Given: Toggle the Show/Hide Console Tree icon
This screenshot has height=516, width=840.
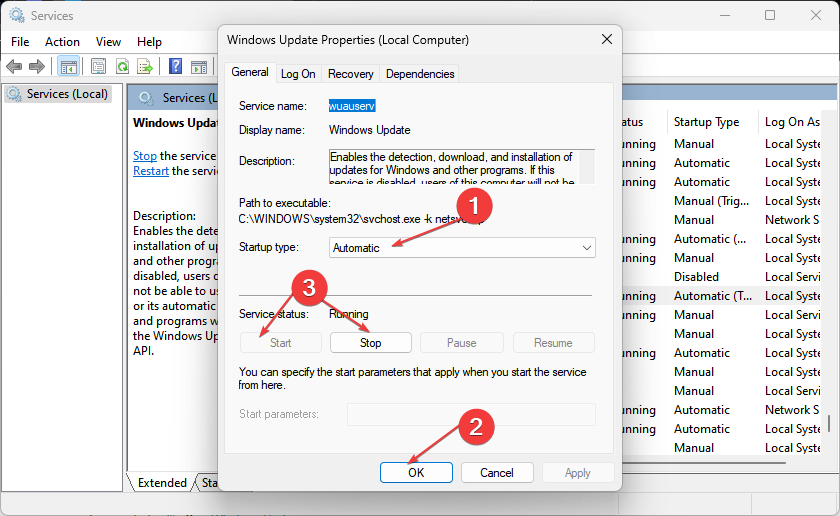Looking at the screenshot, I should (69, 66).
